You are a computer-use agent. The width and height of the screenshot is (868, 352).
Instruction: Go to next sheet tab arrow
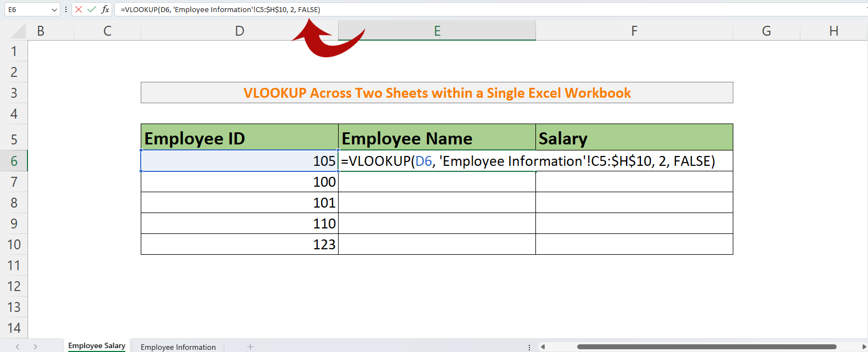[x=35, y=347]
